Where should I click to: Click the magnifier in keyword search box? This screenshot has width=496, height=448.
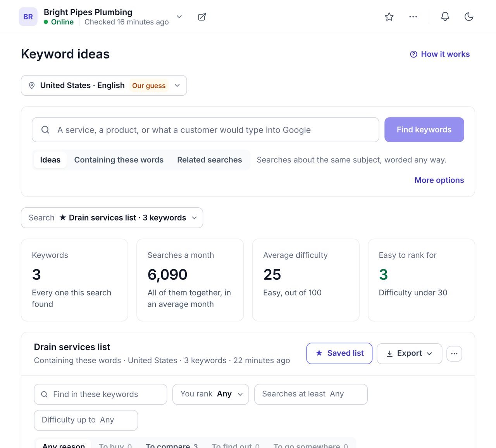point(45,130)
